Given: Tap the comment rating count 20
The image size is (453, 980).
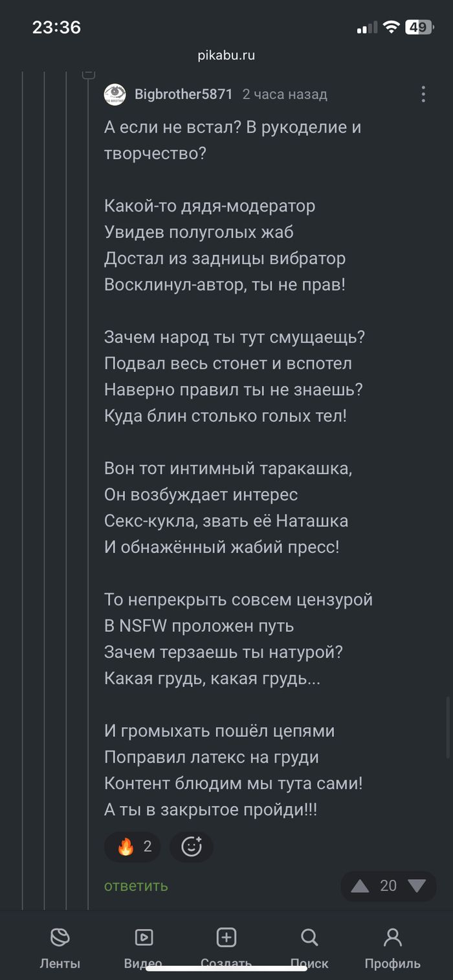Looking at the screenshot, I should coord(388,886).
